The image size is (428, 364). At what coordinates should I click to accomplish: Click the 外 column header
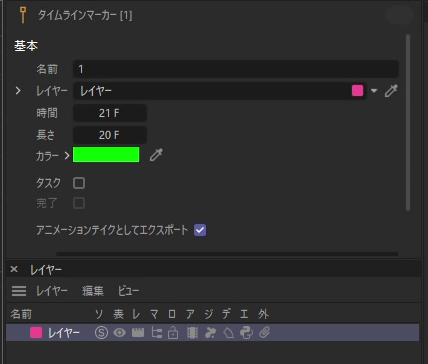click(x=263, y=314)
